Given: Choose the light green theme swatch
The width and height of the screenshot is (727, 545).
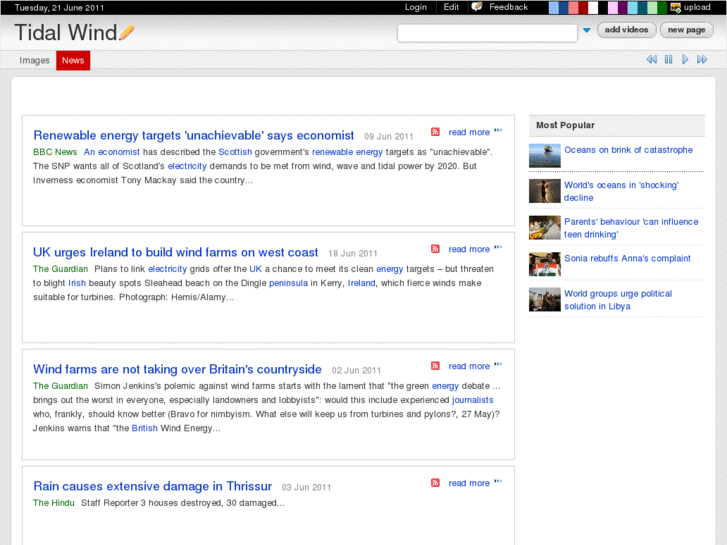Looking at the screenshot, I should tap(651, 7).
